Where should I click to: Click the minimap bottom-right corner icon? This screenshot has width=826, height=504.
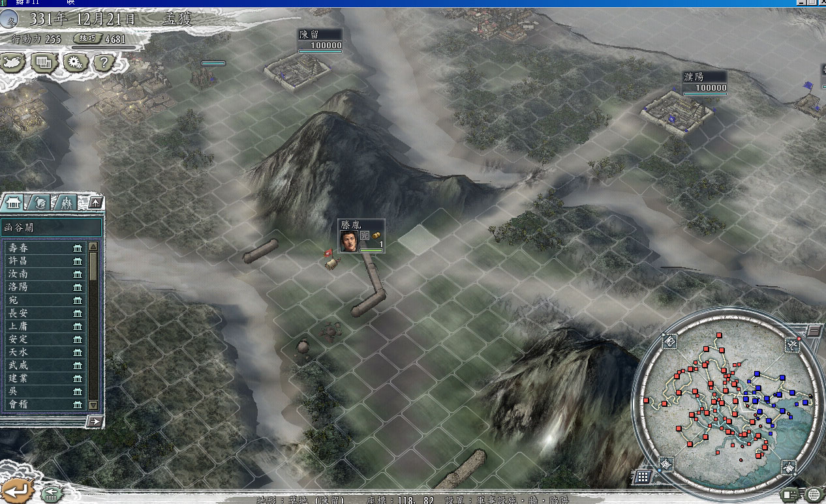(x=789, y=467)
